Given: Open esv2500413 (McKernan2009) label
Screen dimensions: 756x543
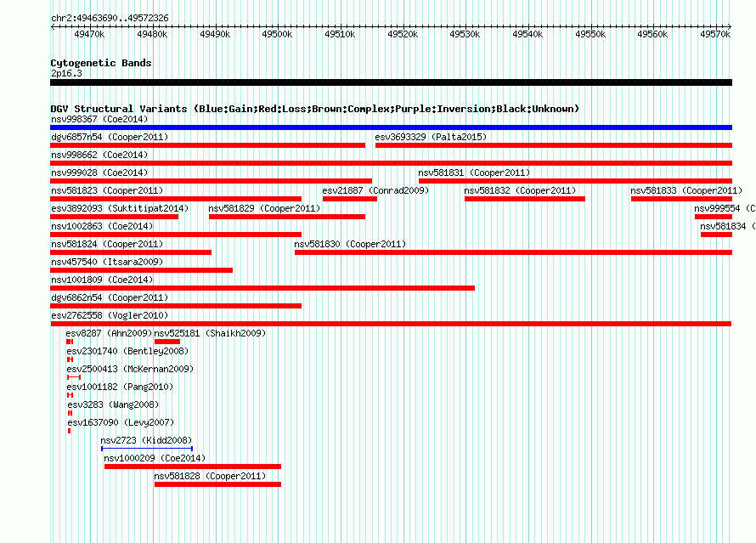Looking at the screenshot, I should pyautogui.click(x=130, y=369).
